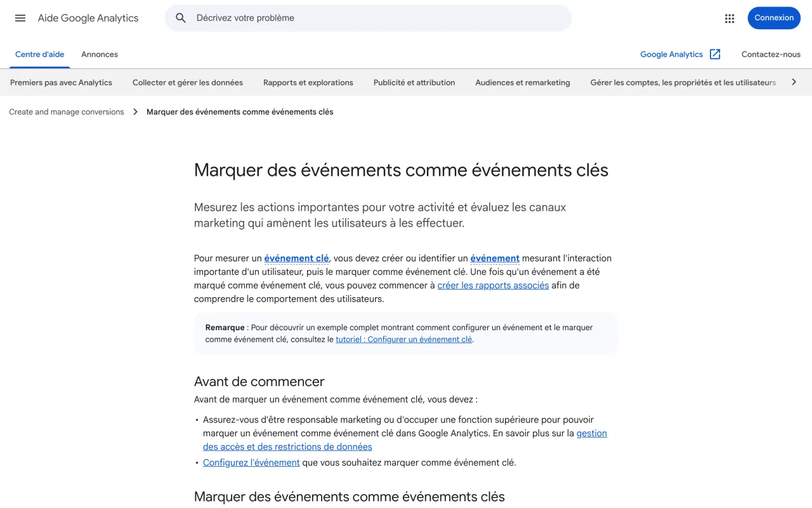Click the Connexion button
The image size is (812, 508).
774,18
